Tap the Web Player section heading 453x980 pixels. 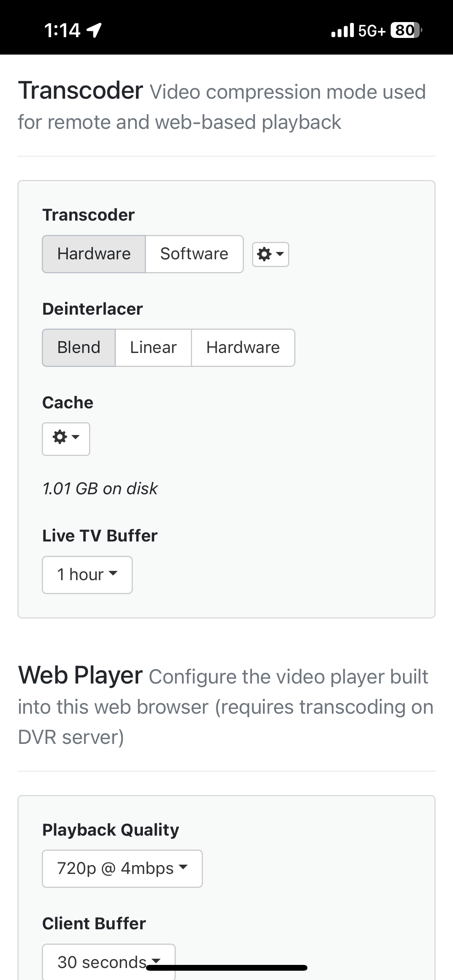coord(81,676)
